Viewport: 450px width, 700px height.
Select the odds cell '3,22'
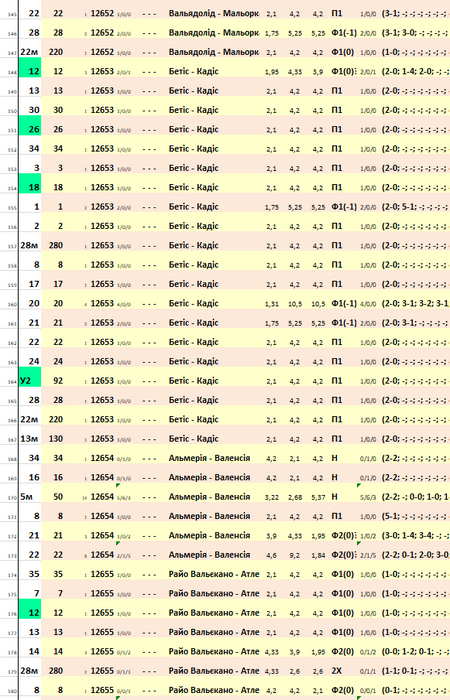tap(271, 497)
